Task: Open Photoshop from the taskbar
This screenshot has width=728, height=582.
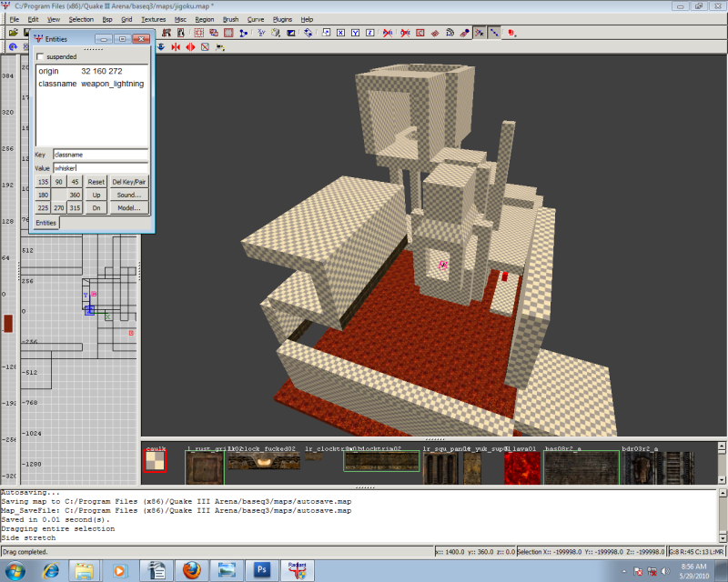Action: pos(262,570)
